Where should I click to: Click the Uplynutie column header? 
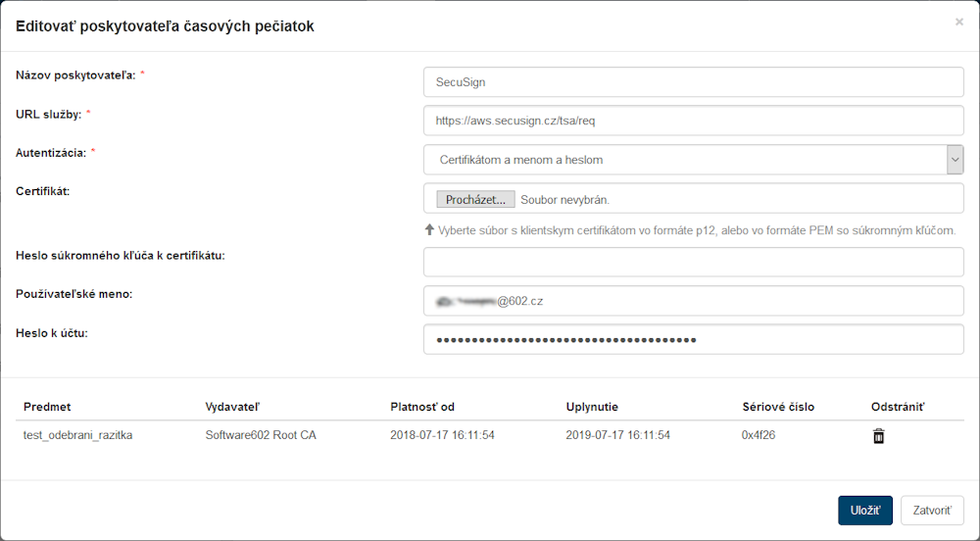(x=592, y=407)
